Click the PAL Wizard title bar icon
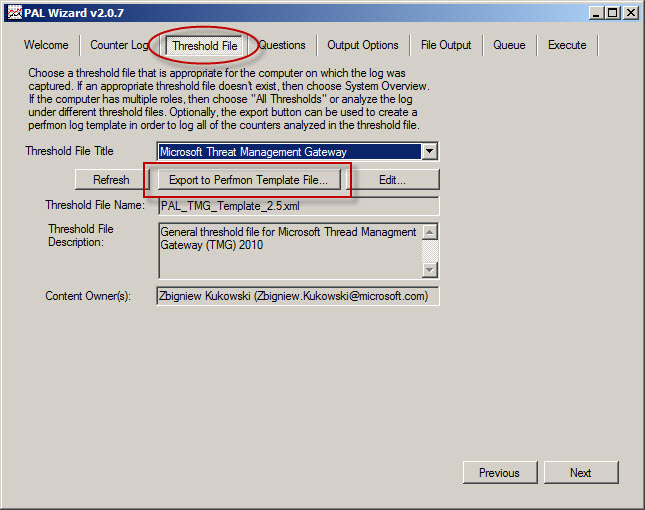 [13, 12]
